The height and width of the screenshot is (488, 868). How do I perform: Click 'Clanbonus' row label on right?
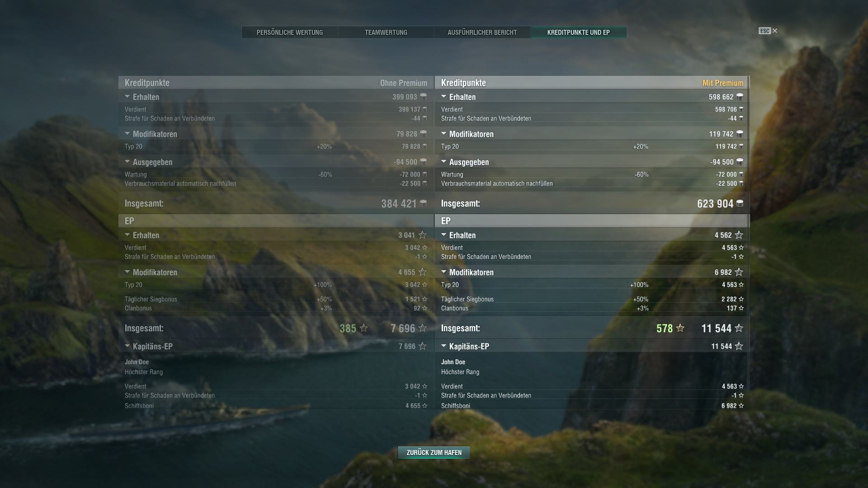(x=455, y=308)
